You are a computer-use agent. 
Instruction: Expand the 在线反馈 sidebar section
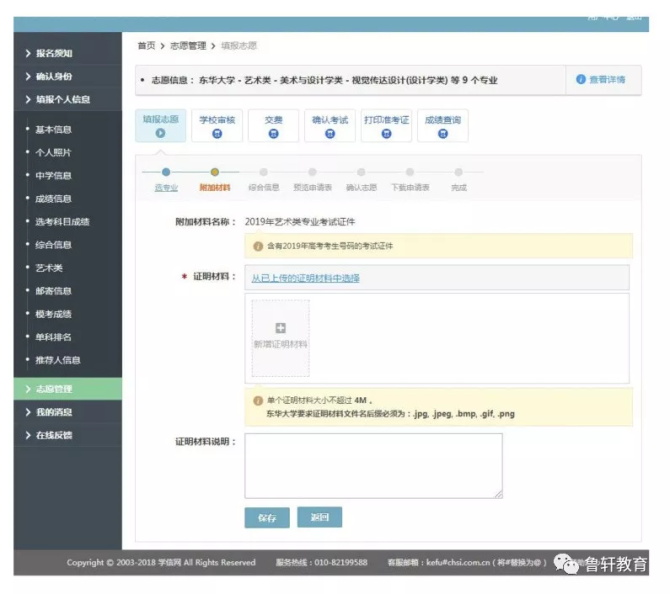click(68, 435)
